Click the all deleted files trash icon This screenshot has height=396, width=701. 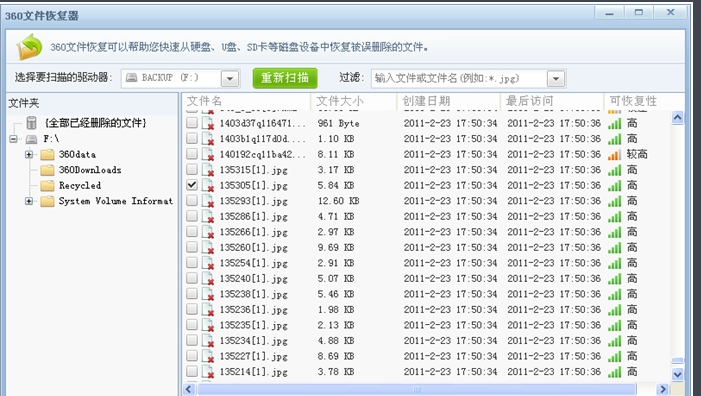tap(31, 122)
